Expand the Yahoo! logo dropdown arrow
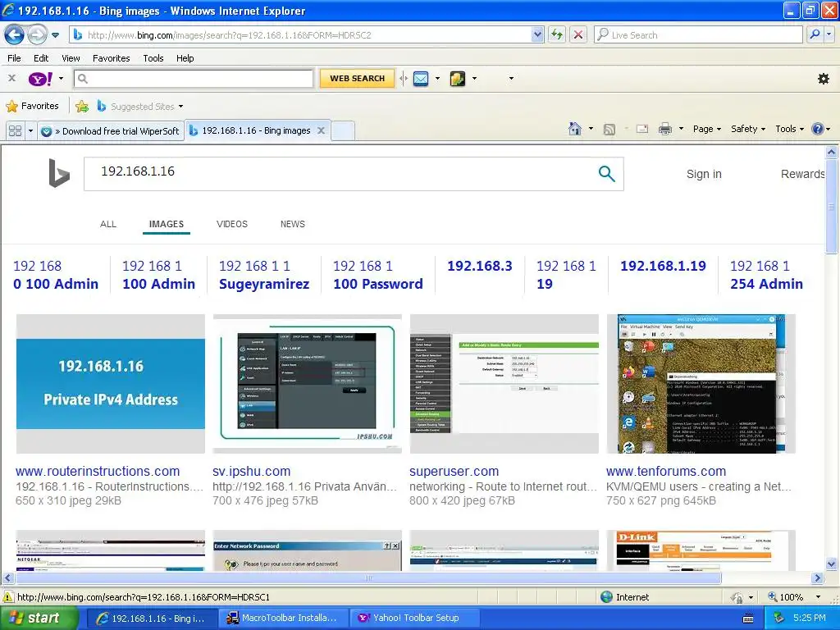 [61, 78]
